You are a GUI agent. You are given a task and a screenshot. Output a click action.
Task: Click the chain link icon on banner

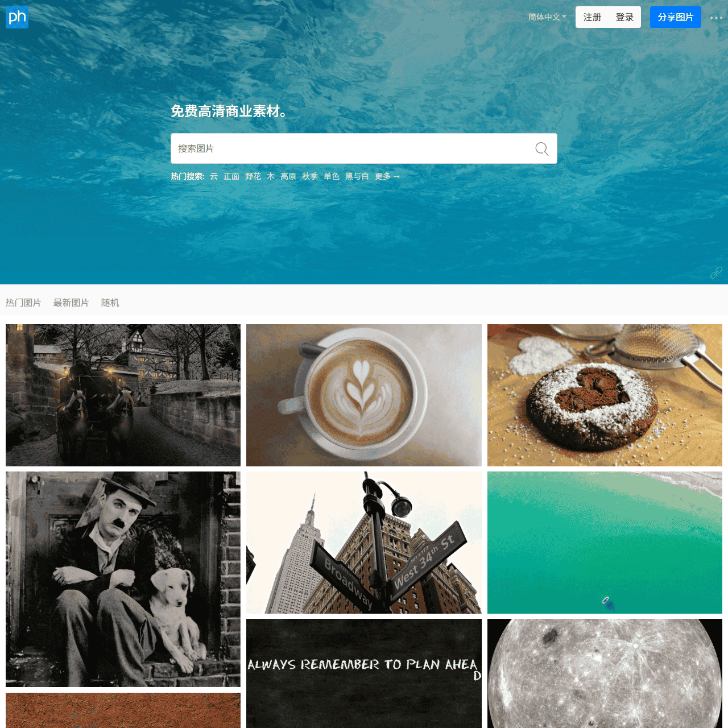[716, 273]
